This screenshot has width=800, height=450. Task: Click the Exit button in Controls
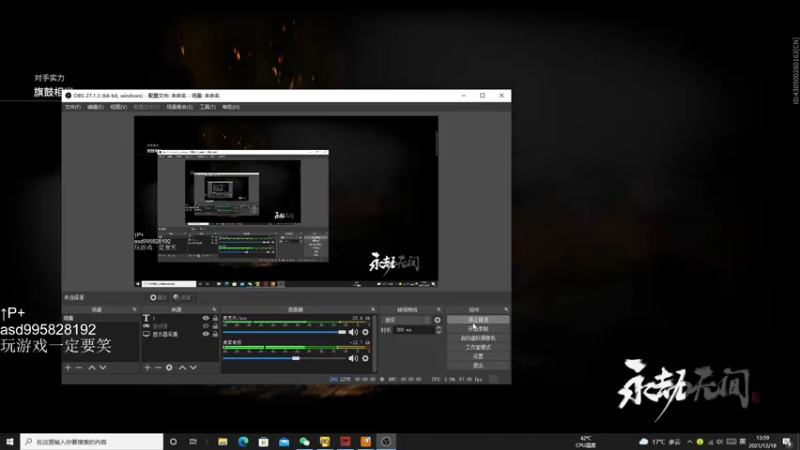[478, 366]
